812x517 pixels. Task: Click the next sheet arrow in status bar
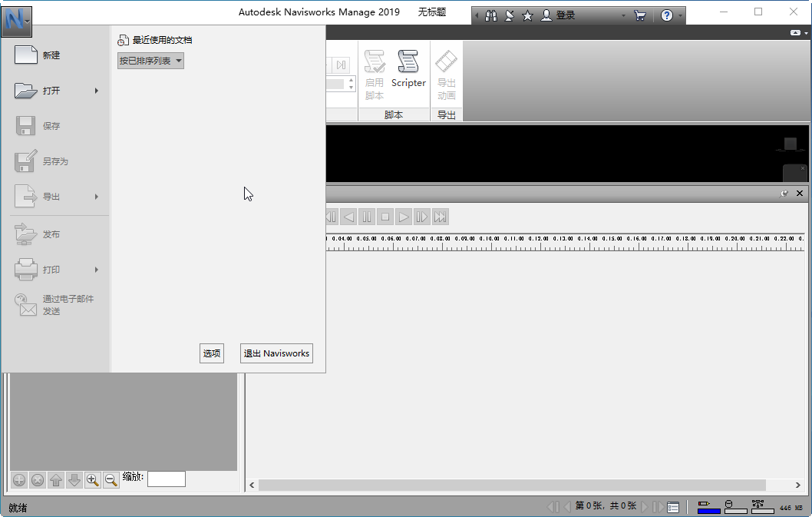click(x=645, y=506)
